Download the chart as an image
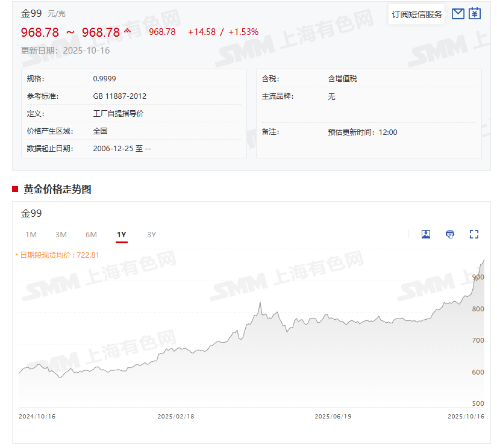 pyautogui.click(x=426, y=234)
